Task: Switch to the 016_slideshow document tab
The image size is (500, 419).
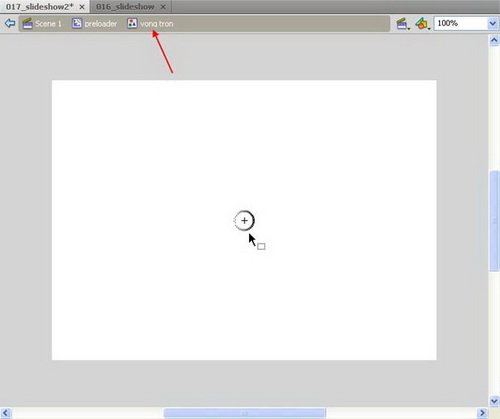Action: [125, 6]
